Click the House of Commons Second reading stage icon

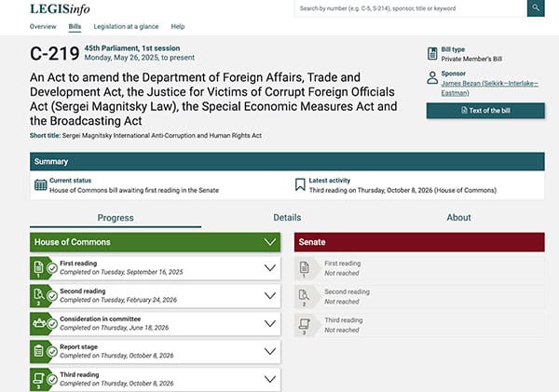coord(38,295)
